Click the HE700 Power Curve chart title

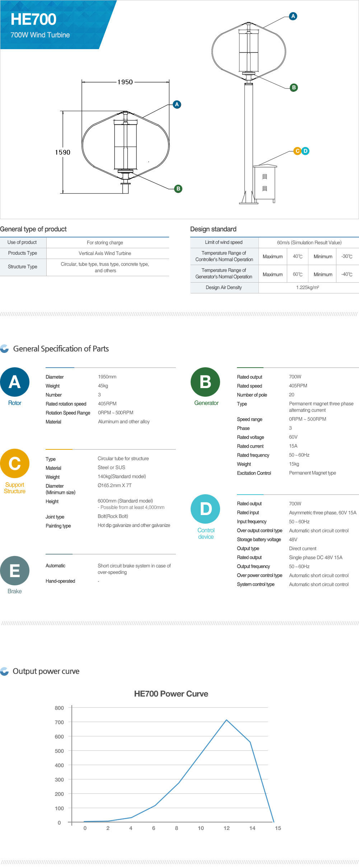171,694
